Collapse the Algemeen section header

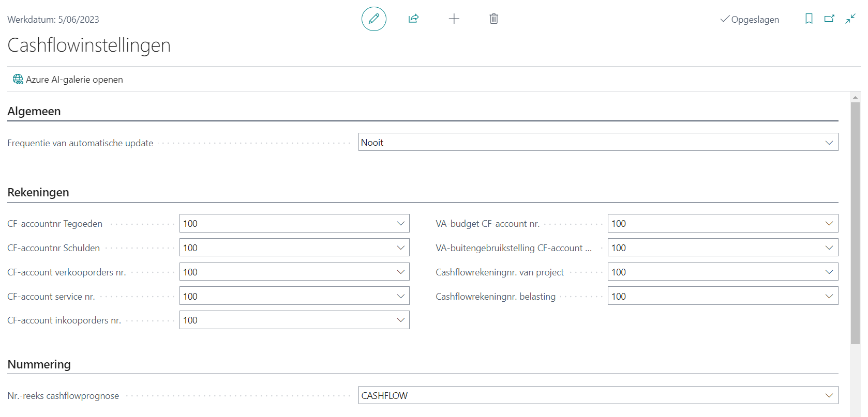click(x=34, y=112)
